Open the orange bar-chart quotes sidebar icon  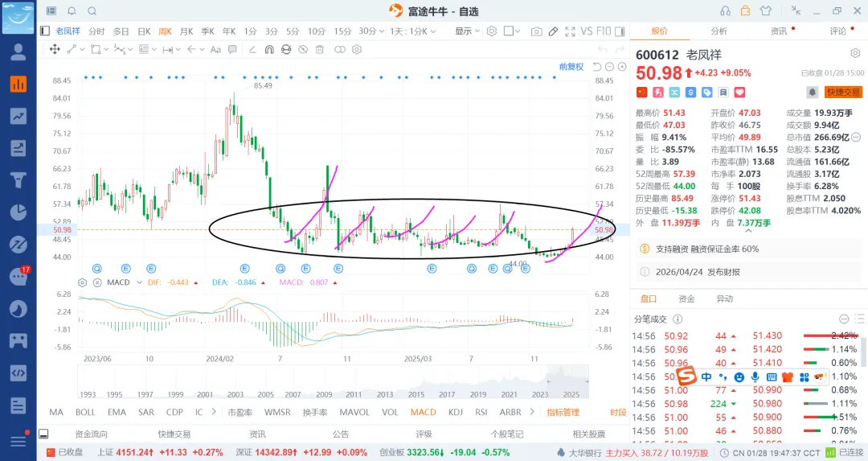tap(18, 84)
